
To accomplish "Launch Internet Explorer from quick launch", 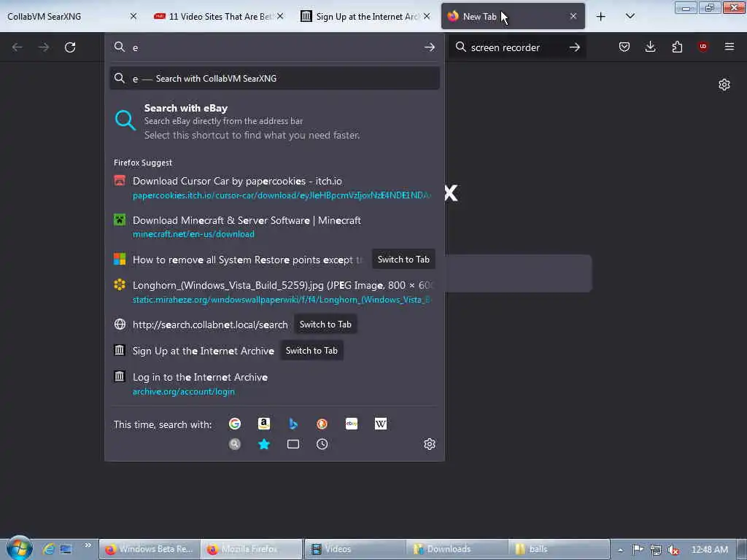I will point(48,549).
